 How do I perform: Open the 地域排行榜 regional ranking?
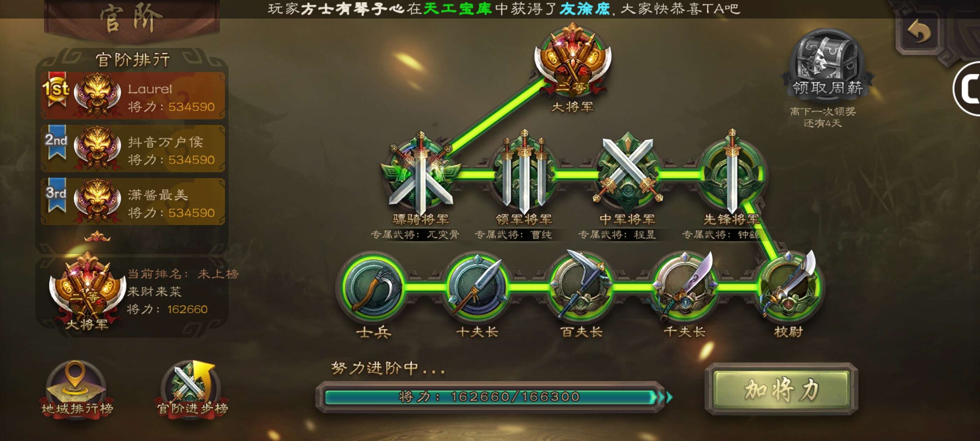(76, 389)
